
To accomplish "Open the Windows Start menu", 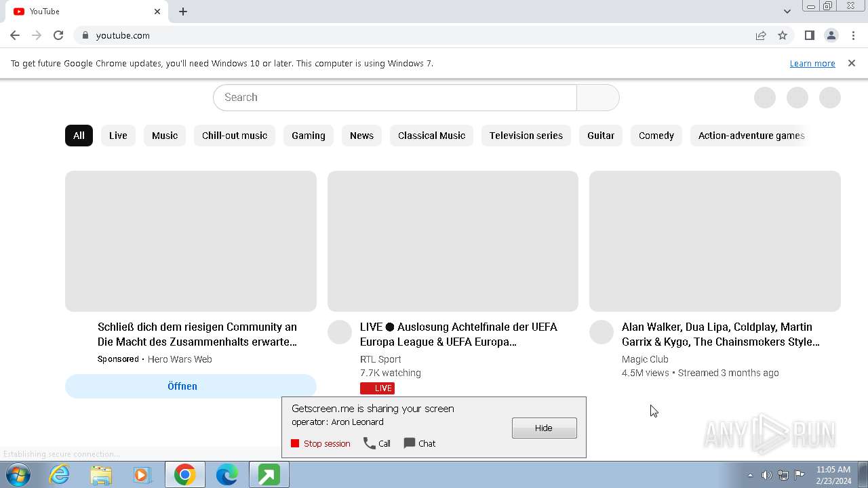I will 17,475.
